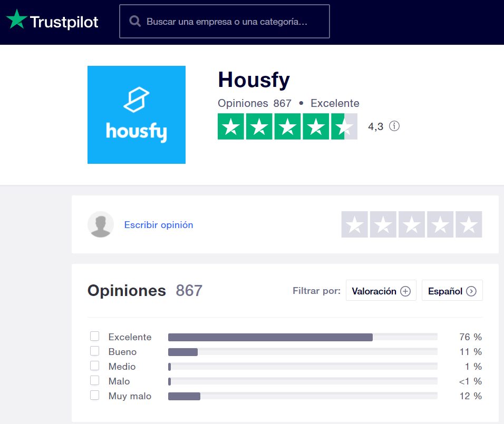Rate two stars in the review widget
The width and height of the screenshot is (504, 424).
tap(383, 224)
